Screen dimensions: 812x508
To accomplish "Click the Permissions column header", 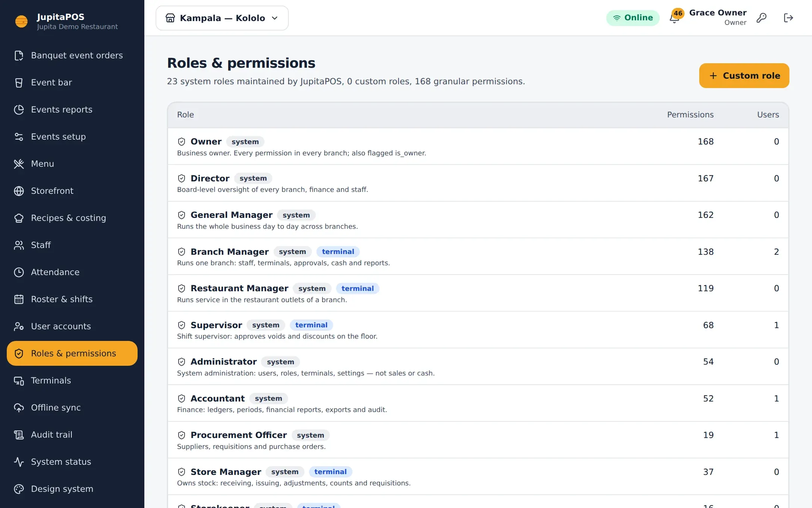I will pos(690,115).
